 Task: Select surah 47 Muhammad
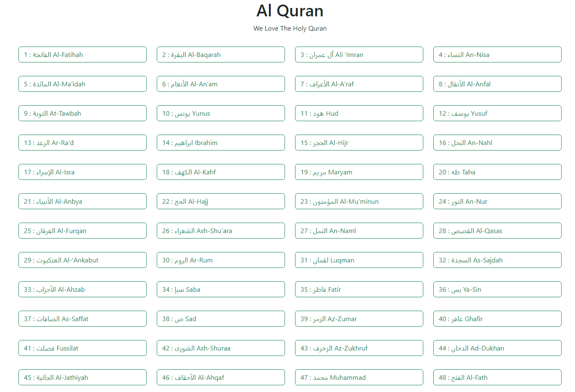(x=359, y=377)
